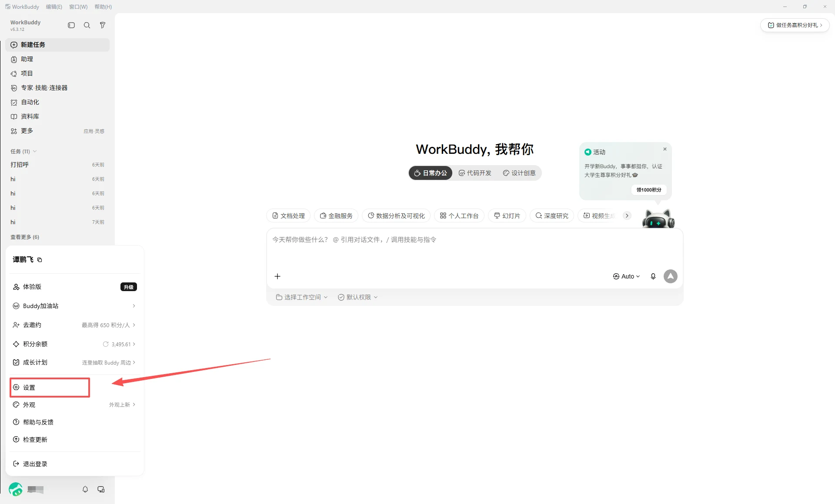Click the search icon in sidebar header

tap(87, 25)
